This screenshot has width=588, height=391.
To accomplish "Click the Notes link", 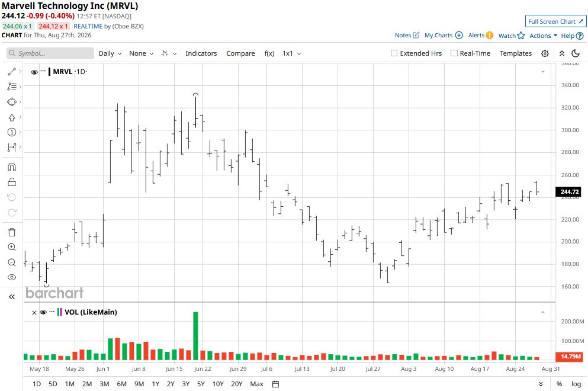I will 403,36.
